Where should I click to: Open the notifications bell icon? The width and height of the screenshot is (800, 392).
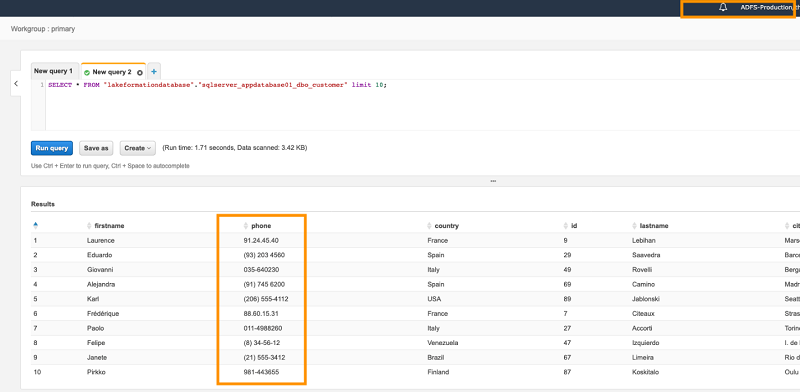(x=722, y=8)
